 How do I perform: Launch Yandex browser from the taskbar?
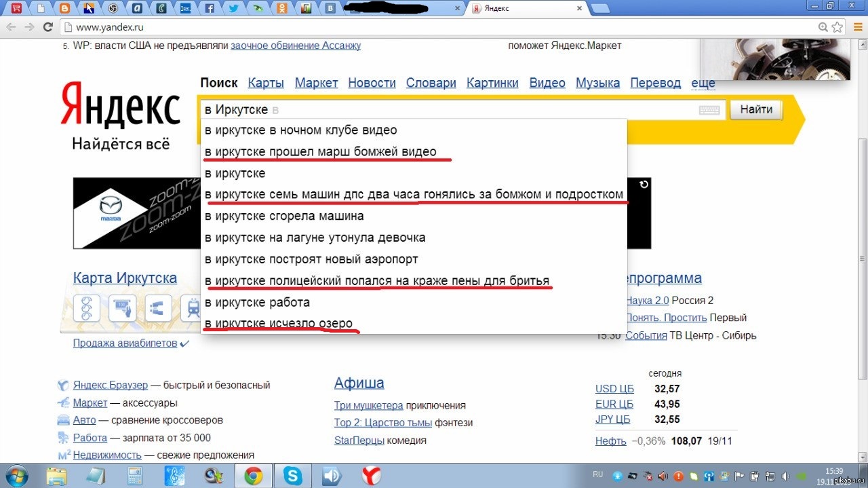[371, 475]
